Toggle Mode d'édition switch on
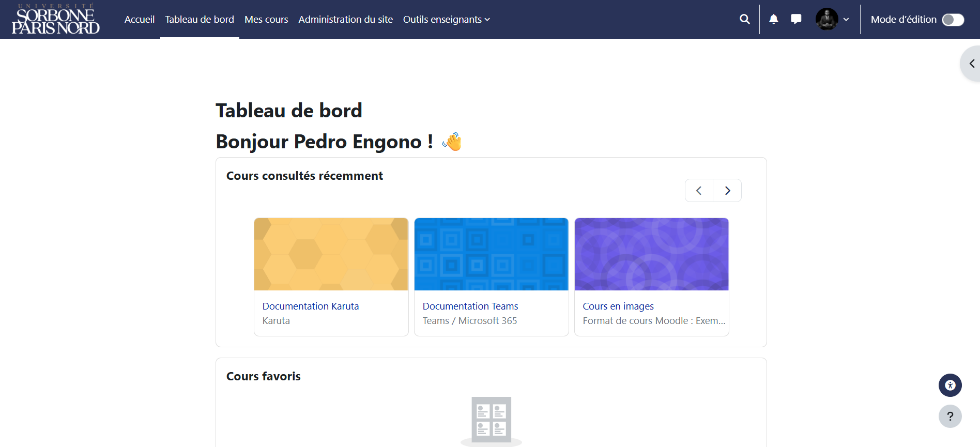 coord(953,20)
